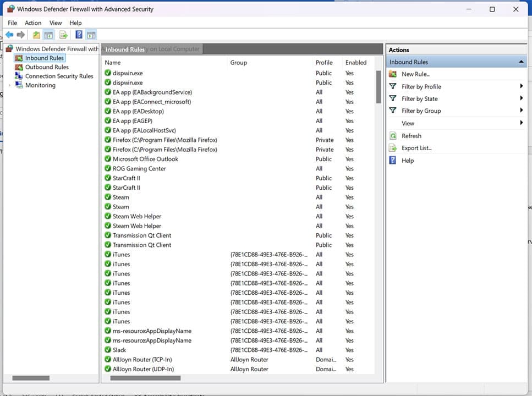Click the Back arrow in the toolbar
Screen dimensions: 532x396
pos(9,35)
